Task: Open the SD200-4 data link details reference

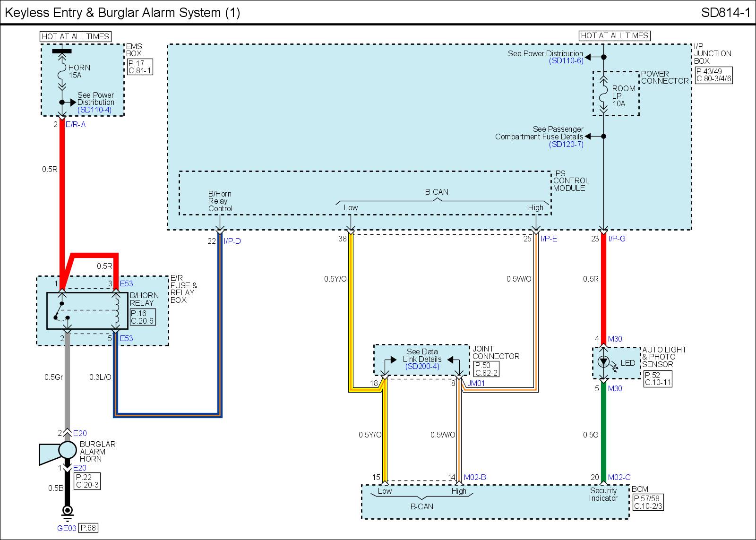Action: [422, 367]
